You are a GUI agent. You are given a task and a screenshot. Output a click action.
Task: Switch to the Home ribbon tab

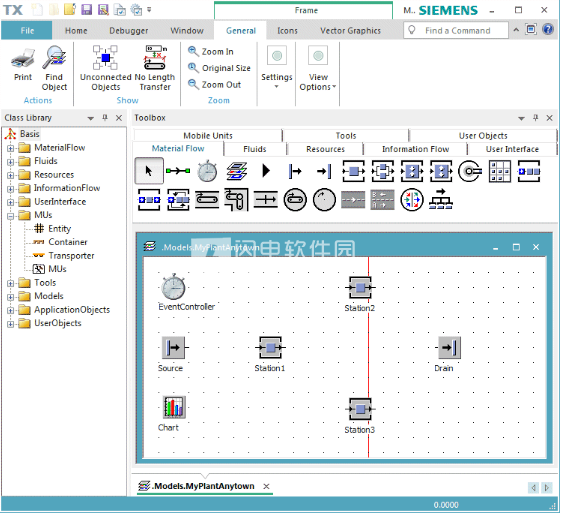(x=76, y=31)
